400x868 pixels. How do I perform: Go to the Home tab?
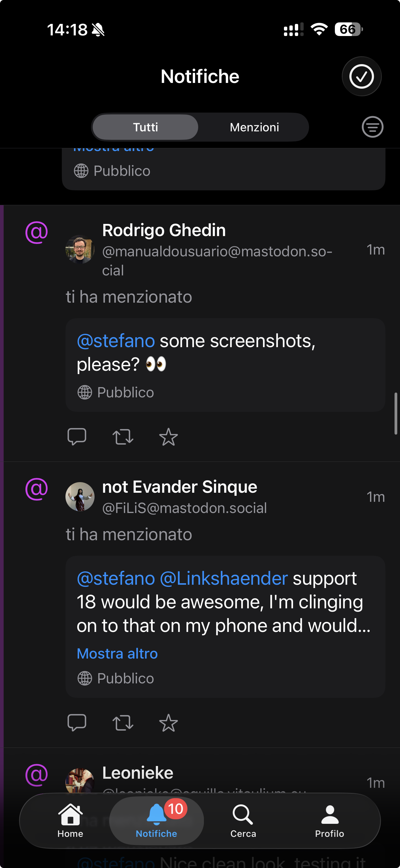point(70,821)
